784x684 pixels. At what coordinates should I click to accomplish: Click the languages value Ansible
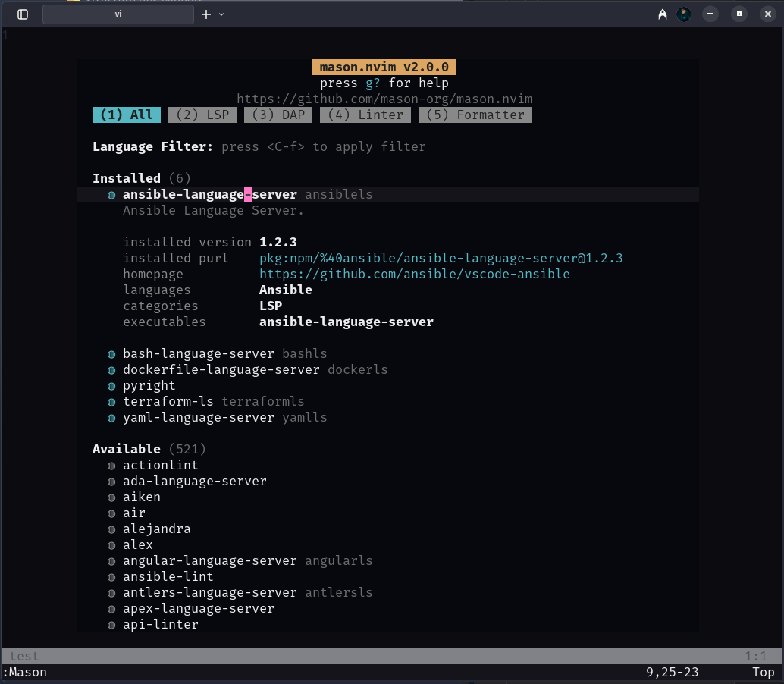pos(286,290)
